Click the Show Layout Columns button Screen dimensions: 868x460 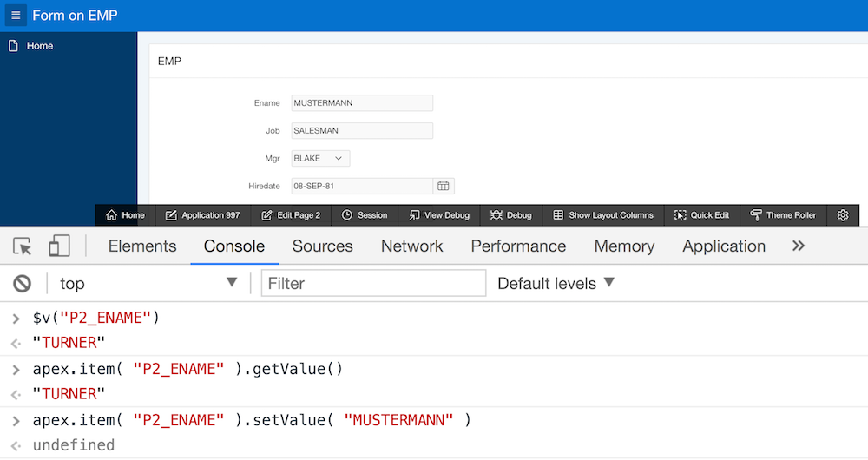603,214
